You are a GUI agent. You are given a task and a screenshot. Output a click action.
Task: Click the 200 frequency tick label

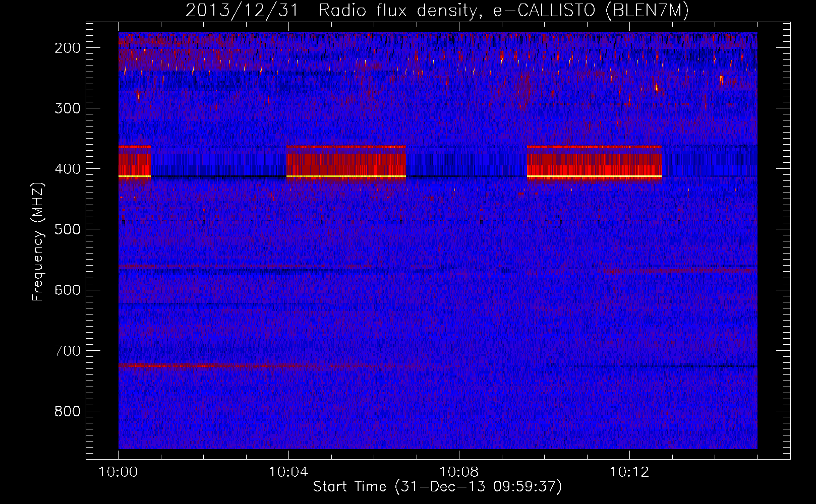click(68, 48)
